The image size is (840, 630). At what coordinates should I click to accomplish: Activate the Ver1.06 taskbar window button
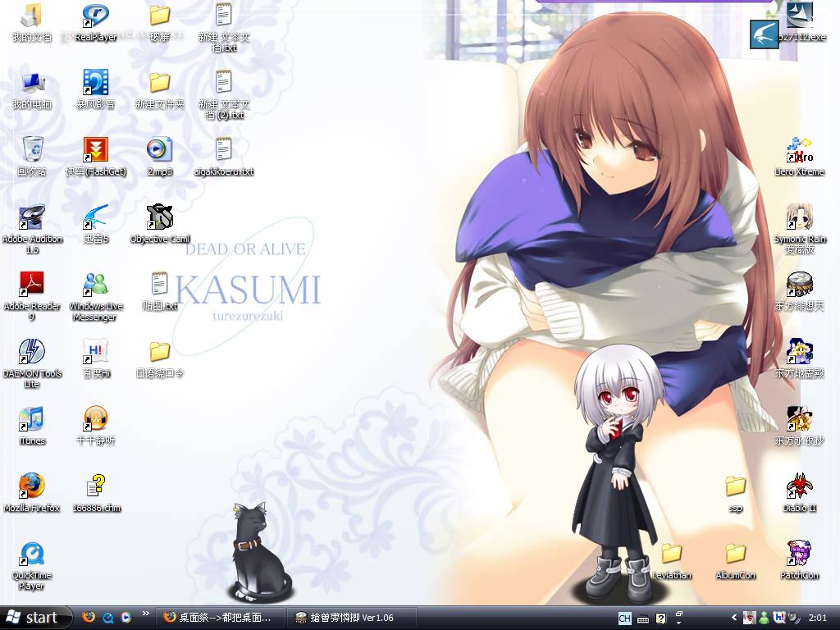[x=353, y=618]
